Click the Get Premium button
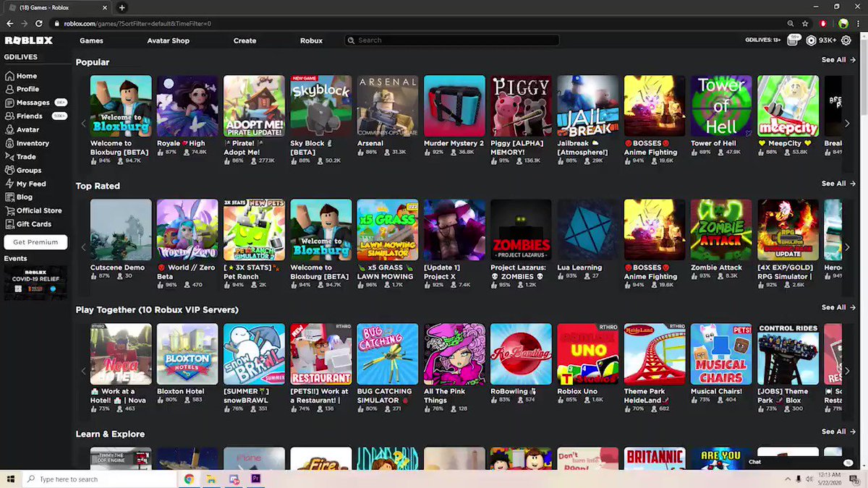Screen dimensions: 868x488 point(35,242)
